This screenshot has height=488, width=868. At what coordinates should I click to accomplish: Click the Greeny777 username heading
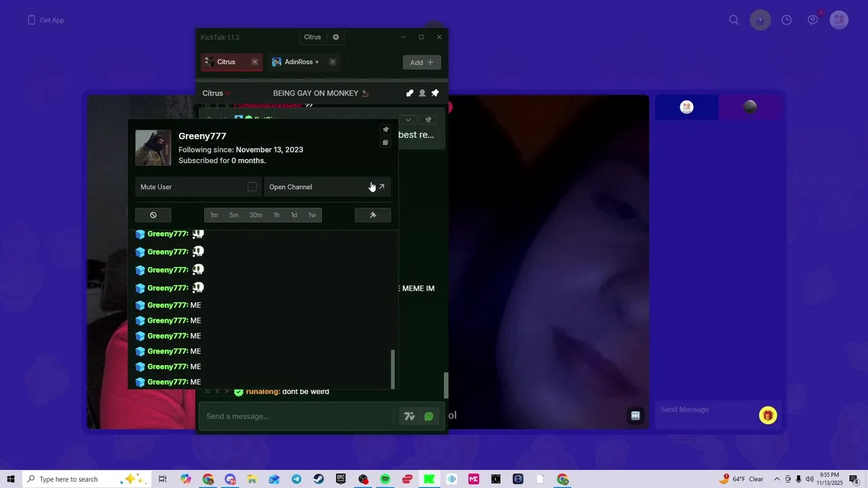coord(202,136)
